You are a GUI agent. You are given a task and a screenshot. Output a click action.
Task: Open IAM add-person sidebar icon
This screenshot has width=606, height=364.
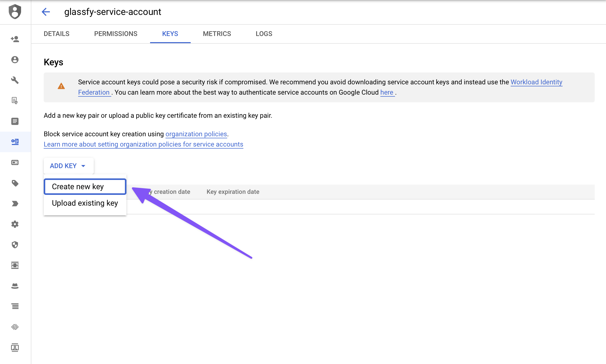click(x=15, y=39)
